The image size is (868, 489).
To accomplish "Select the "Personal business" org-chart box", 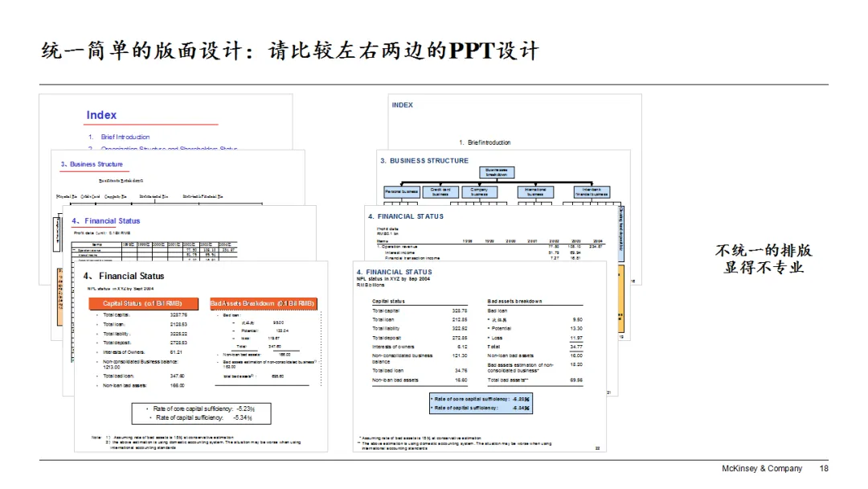I will click(402, 192).
